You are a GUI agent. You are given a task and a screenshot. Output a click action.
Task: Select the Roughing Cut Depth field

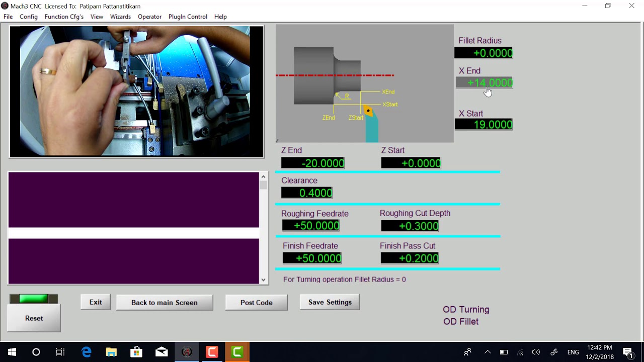pyautogui.click(x=410, y=226)
